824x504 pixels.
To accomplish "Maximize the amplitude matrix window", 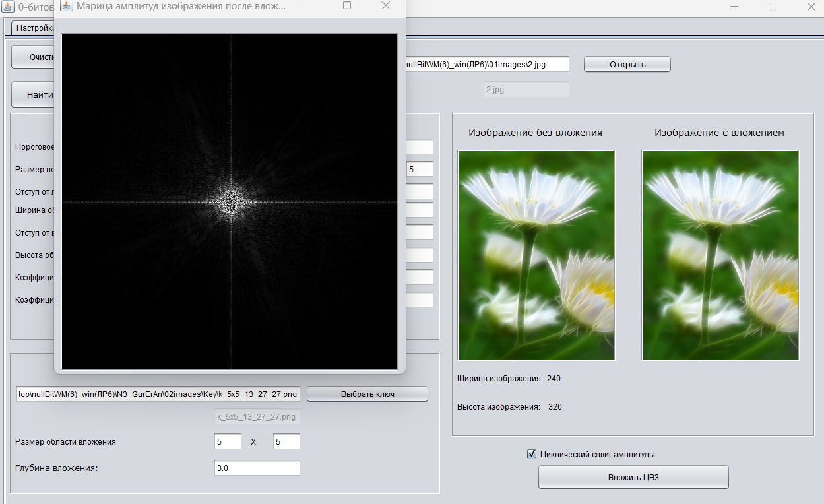I will 347,6.
